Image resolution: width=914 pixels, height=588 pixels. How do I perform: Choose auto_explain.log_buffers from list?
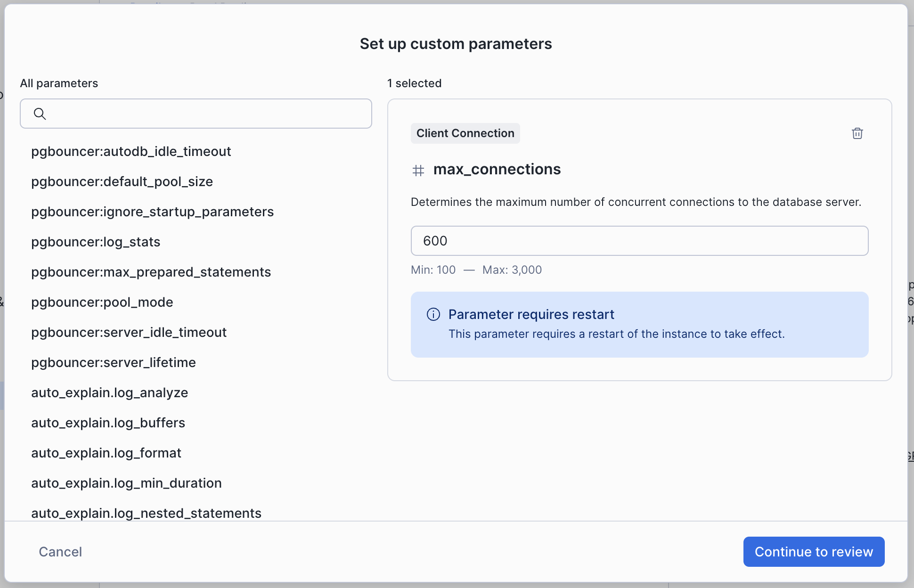(x=108, y=423)
